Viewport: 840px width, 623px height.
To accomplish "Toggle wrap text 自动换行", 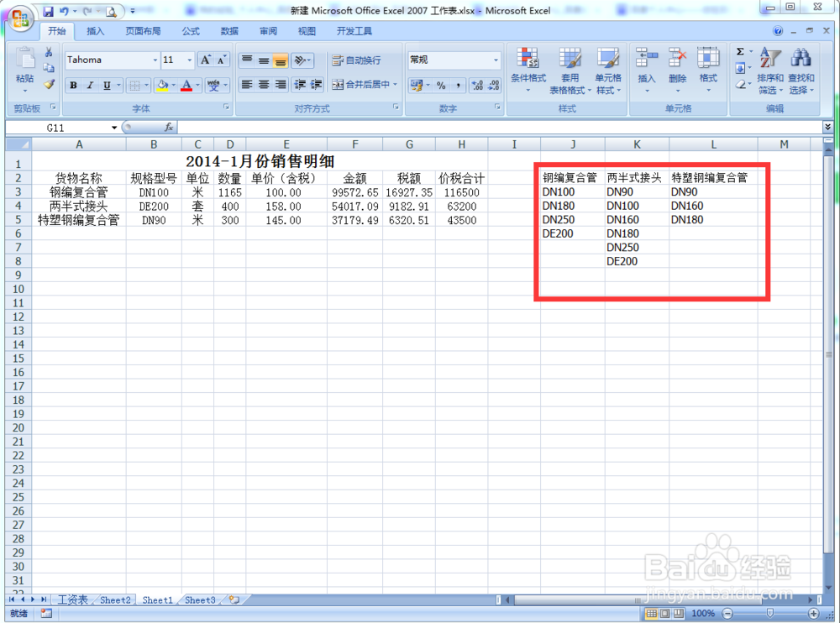I will [356, 60].
